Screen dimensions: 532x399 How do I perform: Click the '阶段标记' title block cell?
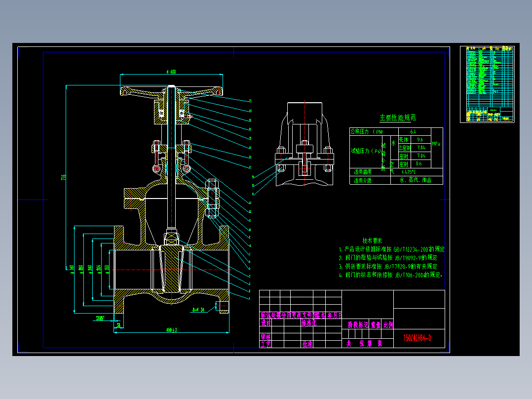(358, 325)
